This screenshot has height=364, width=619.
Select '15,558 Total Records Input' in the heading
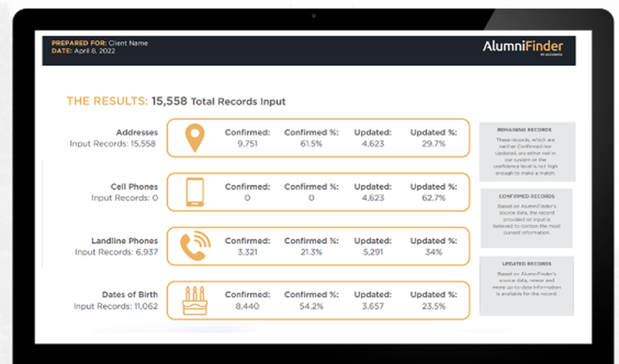[219, 101]
